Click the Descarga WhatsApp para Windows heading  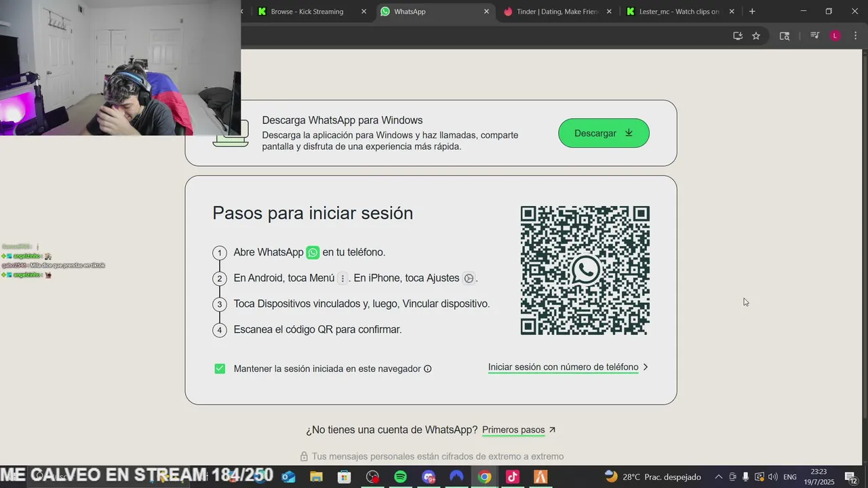[342, 120]
